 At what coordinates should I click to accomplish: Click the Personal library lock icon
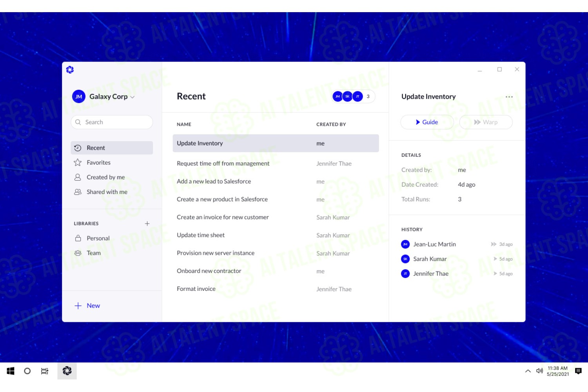(78, 238)
